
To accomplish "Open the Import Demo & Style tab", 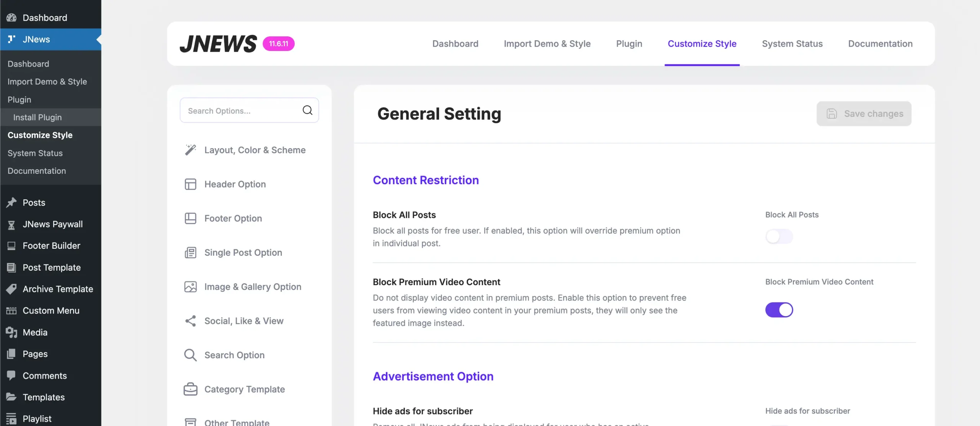I will pyautogui.click(x=547, y=44).
